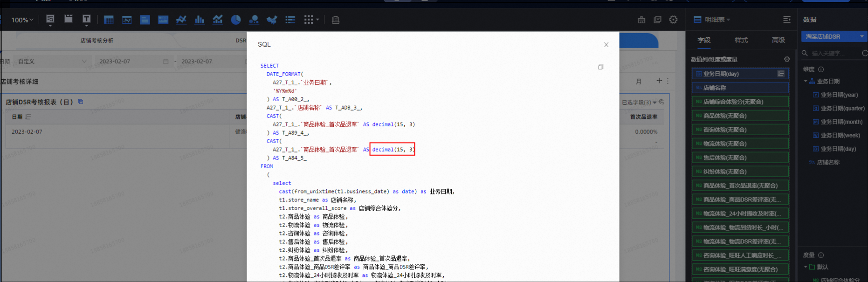This screenshot has width=868, height=282.
Task: Insert a cross table from the toolbar
Action: coord(109,20)
